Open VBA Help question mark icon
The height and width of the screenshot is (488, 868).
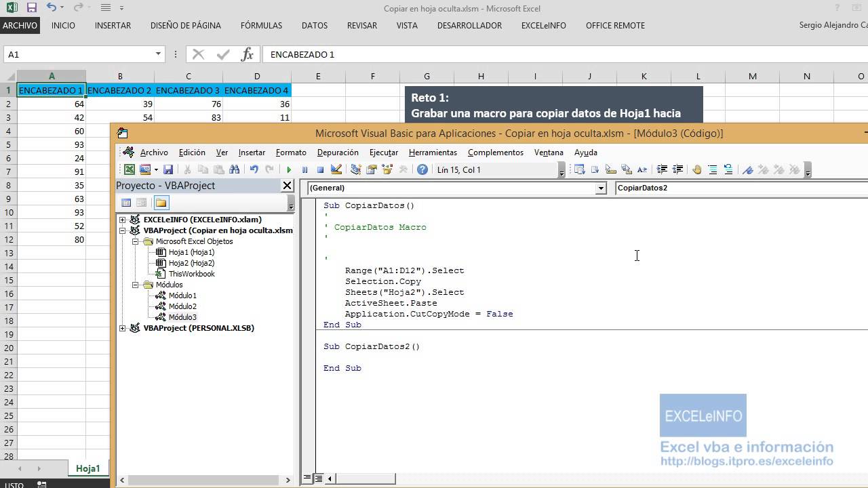(422, 169)
